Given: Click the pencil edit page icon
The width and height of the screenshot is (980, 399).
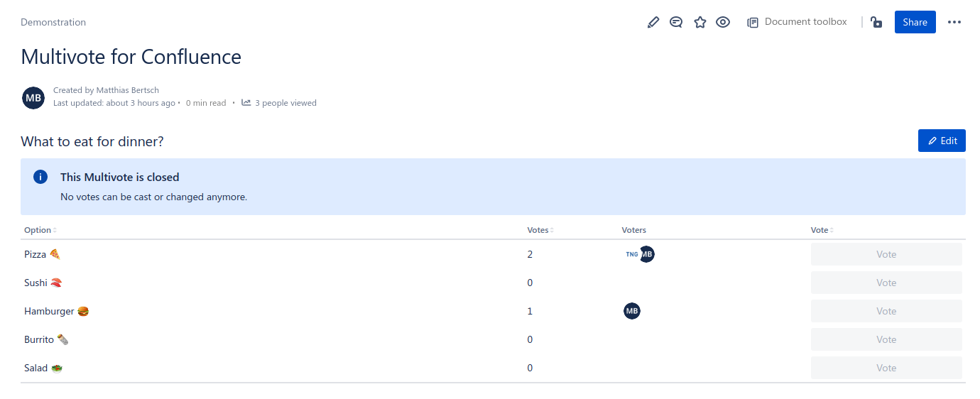Looking at the screenshot, I should [653, 23].
